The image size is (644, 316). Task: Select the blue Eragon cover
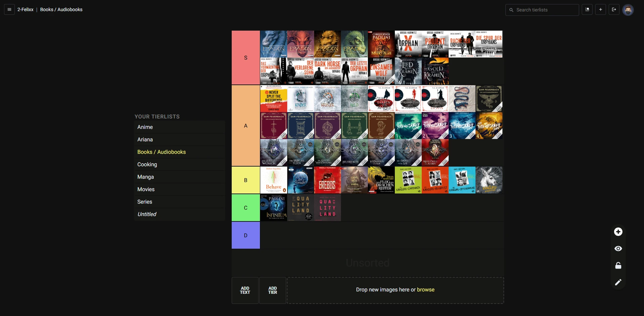pyautogui.click(x=274, y=44)
